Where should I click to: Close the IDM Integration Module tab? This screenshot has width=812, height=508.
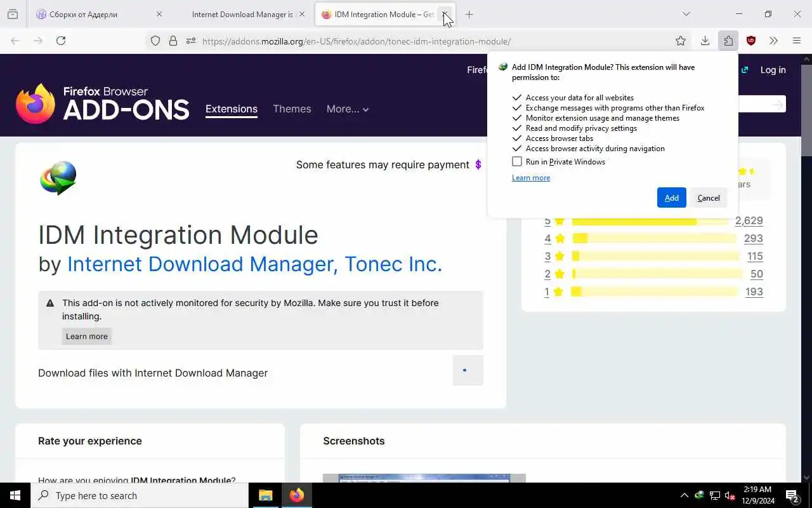click(x=445, y=14)
